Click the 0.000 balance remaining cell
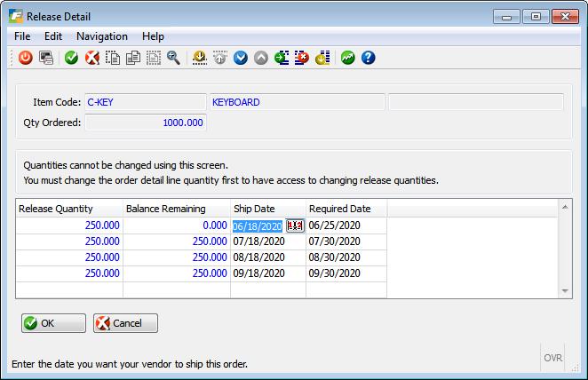This screenshot has width=588, height=380. point(177,226)
